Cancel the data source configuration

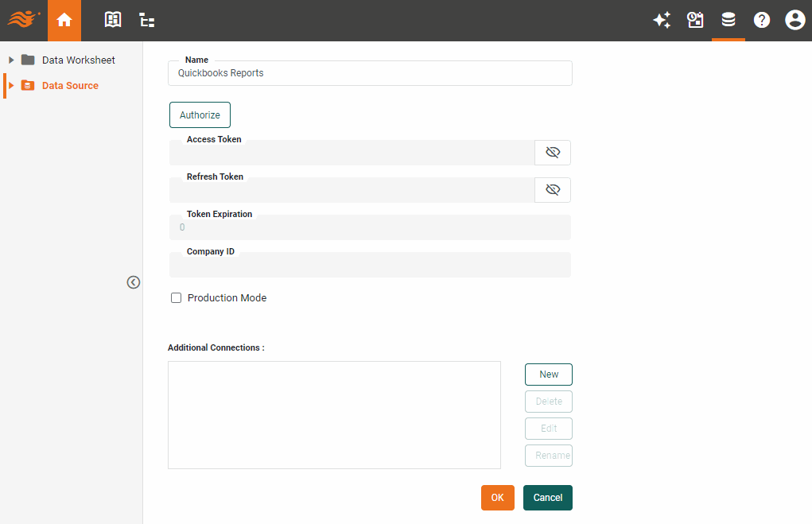[x=547, y=497]
